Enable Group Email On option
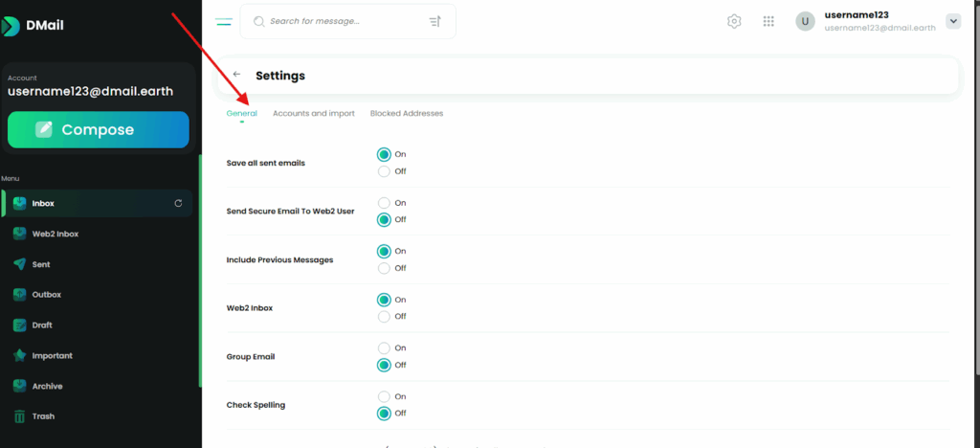 [384, 347]
